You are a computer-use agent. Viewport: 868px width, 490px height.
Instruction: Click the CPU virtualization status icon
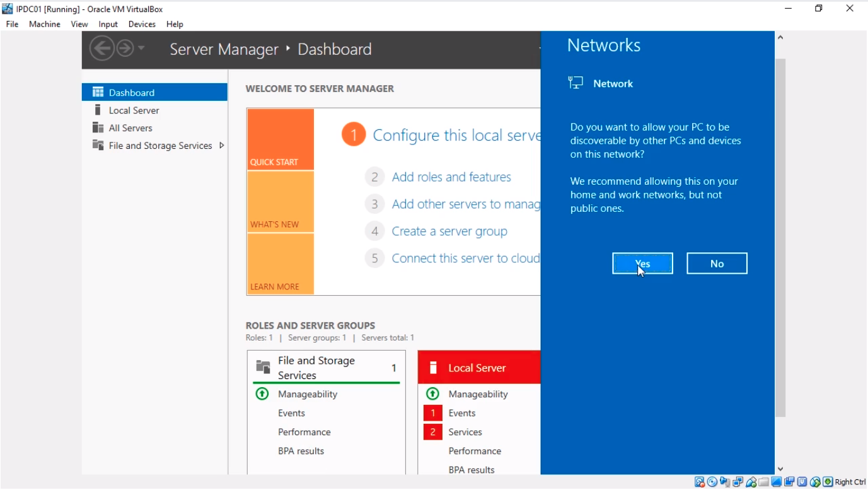pos(802,482)
